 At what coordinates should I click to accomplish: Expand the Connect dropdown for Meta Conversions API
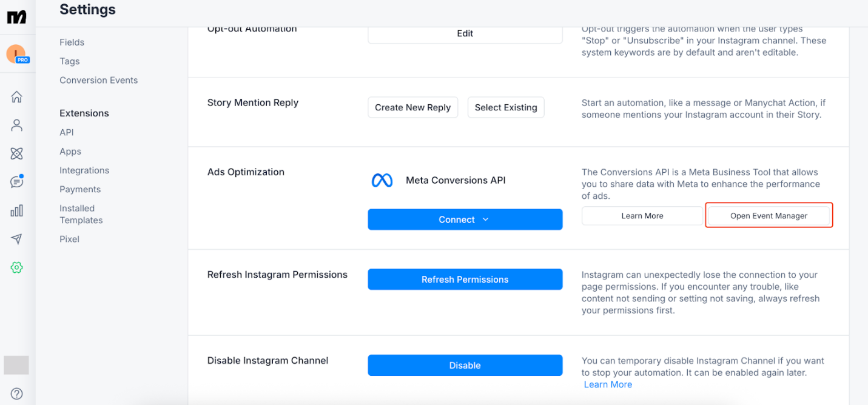465,219
